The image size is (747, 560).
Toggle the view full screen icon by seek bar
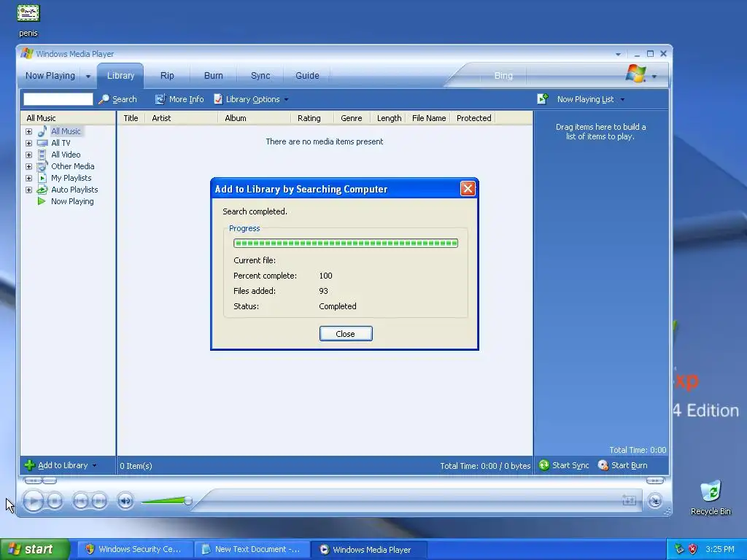pos(629,500)
